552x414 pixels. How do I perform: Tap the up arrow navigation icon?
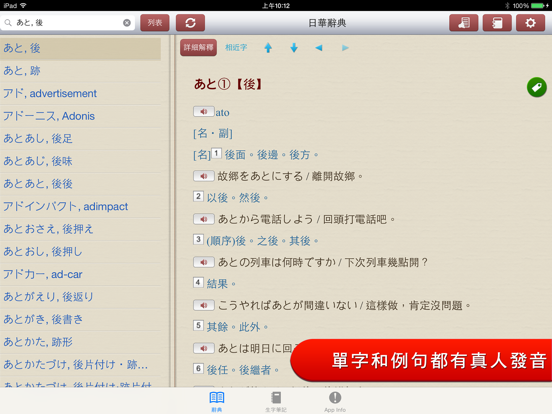268,48
